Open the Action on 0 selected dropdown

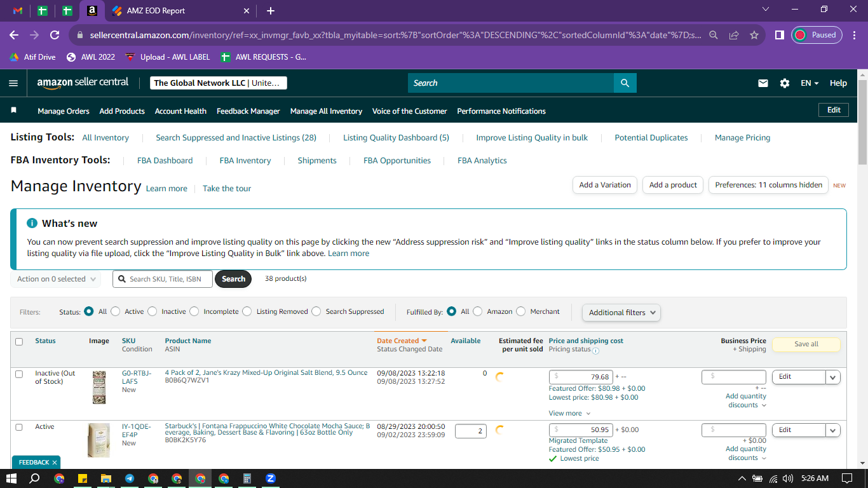56,279
